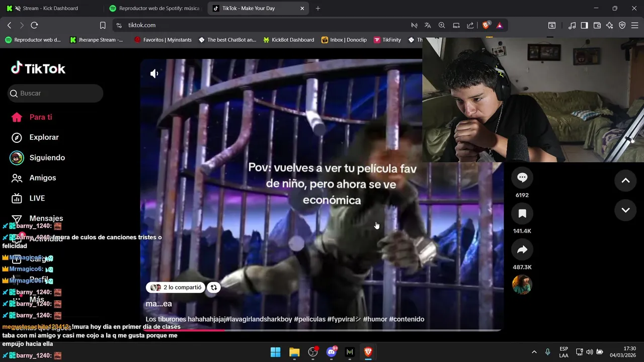Open Jheranpe Stream bookmark
Image resolution: width=644 pixels, height=362 pixels.
tap(97, 40)
